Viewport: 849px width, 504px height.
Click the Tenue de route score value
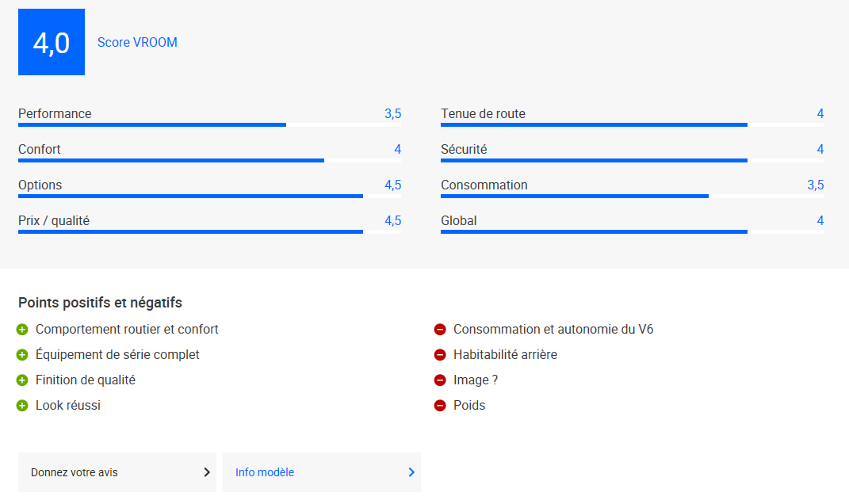pos(820,113)
